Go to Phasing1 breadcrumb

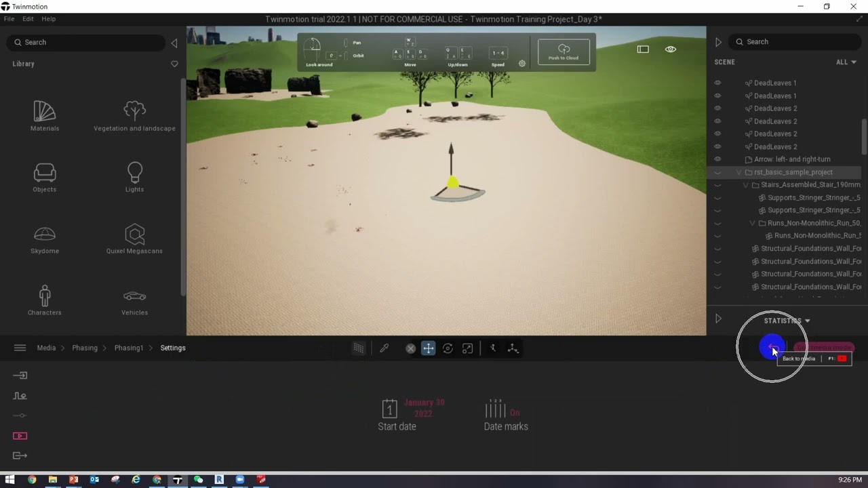[x=129, y=348]
